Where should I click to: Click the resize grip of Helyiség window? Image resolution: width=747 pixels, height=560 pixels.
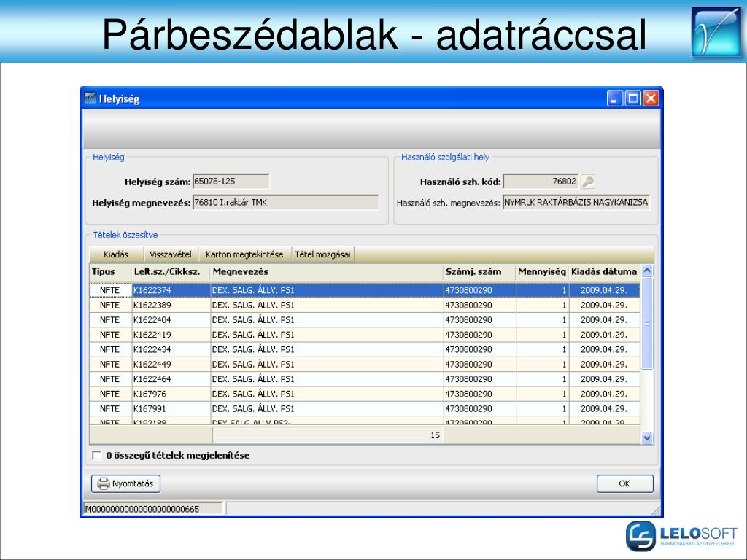[x=656, y=510]
